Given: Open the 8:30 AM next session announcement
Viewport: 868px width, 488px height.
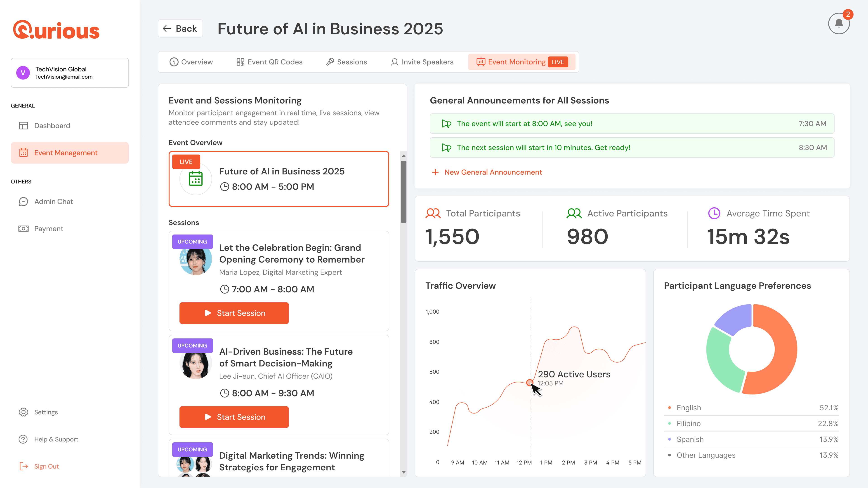Looking at the screenshot, I should point(632,148).
